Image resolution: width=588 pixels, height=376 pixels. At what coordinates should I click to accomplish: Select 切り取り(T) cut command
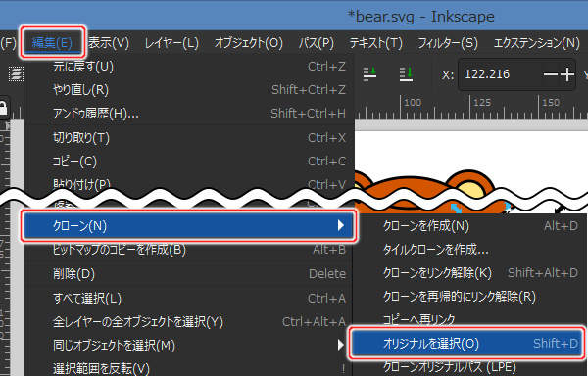189,138
